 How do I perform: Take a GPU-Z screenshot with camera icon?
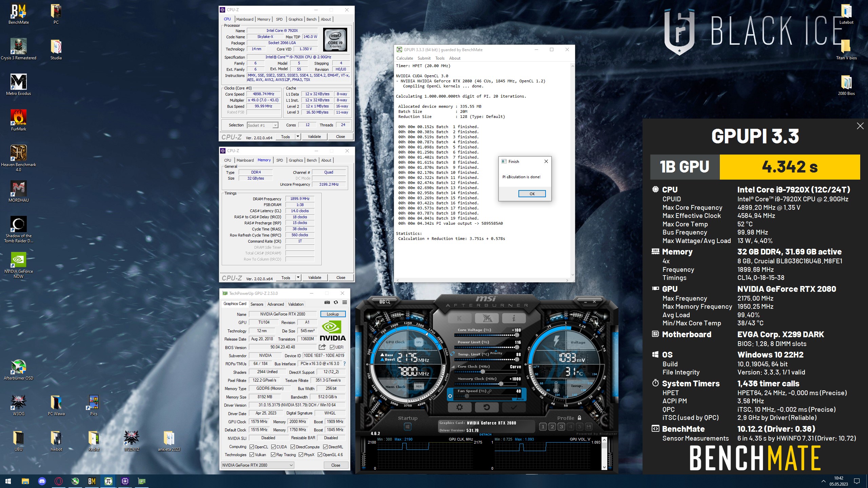click(x=327, y=302)
